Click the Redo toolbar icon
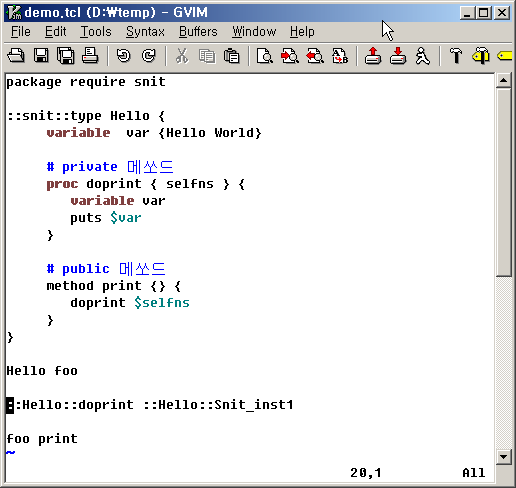The image size is (516, 488). pyautogui.click(x=148, y=56)
